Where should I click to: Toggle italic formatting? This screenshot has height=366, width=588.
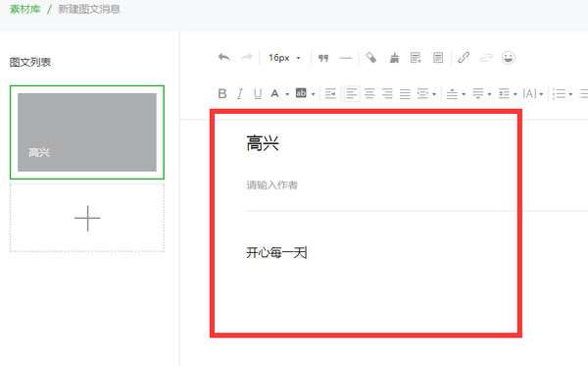pos(240,93)
